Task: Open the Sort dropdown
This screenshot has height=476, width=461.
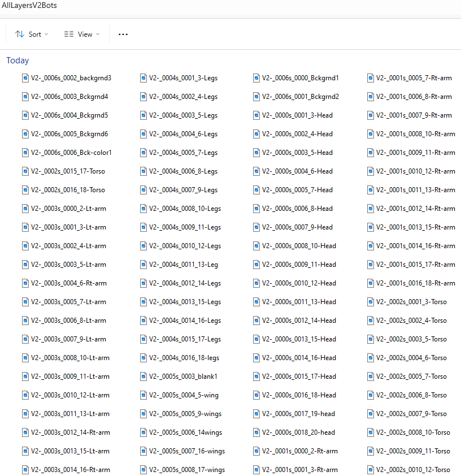Action: tap(32, 34)
